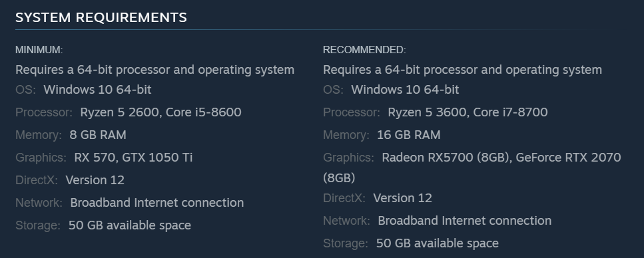
Task: Click recommended DirectX Version 12 text
Action: pyautogui.click(x=402, y=198)
